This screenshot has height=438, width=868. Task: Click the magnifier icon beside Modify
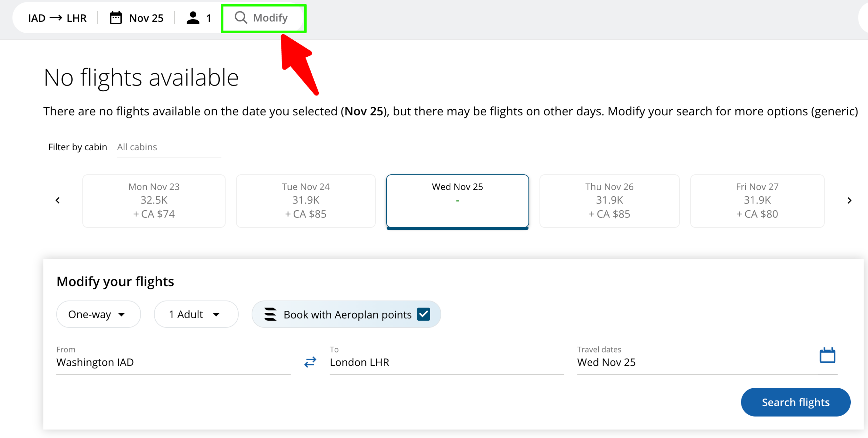pos(241,18)
